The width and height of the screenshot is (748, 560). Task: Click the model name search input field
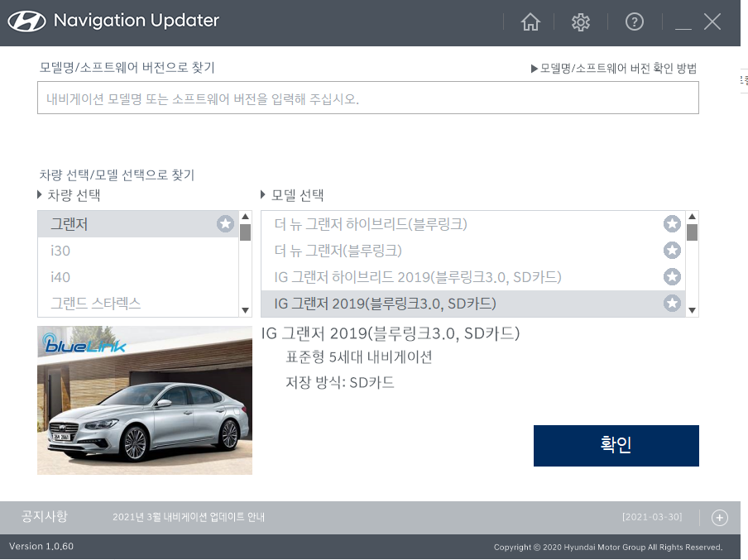pyautogui.click(x=368, y=98)
